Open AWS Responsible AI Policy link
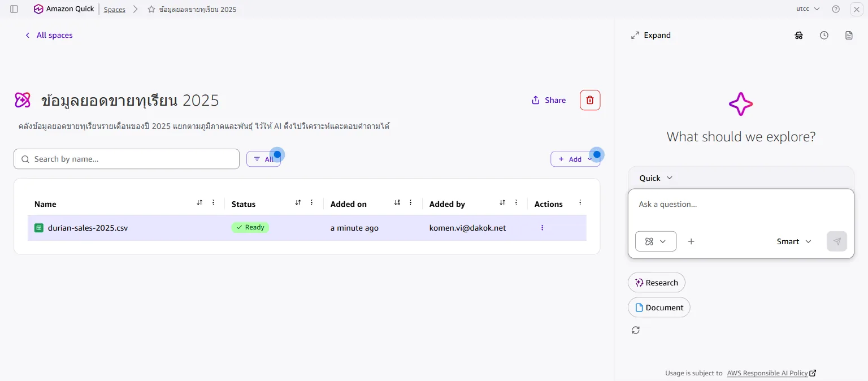This screenshot has height=381, width=868. click(x=771, y=373)
